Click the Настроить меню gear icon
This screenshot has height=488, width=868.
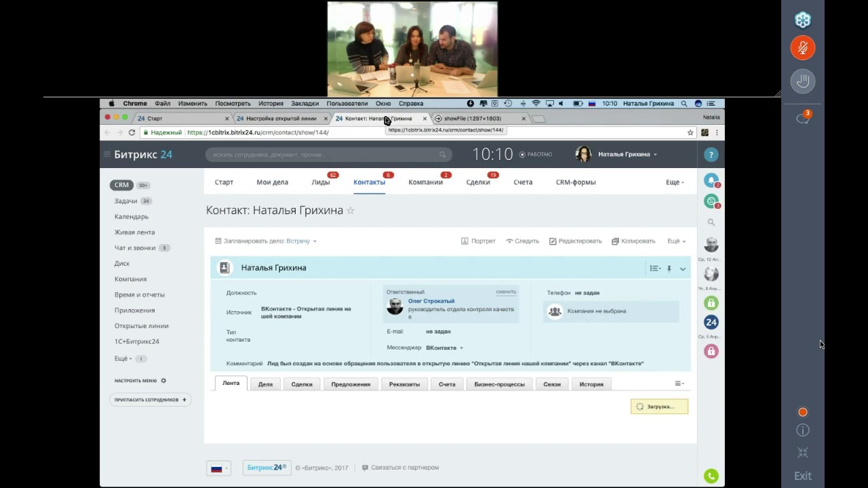click(163, 381)
